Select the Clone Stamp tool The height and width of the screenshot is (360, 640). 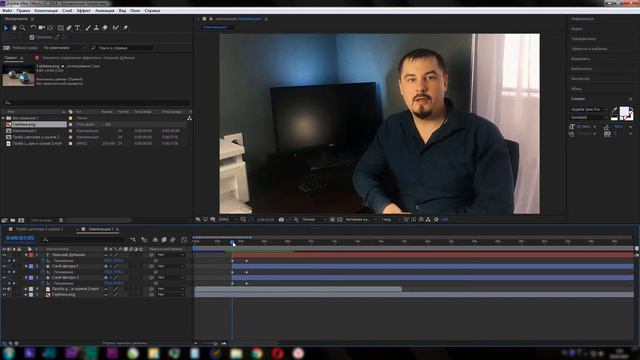tap(96, 28)
